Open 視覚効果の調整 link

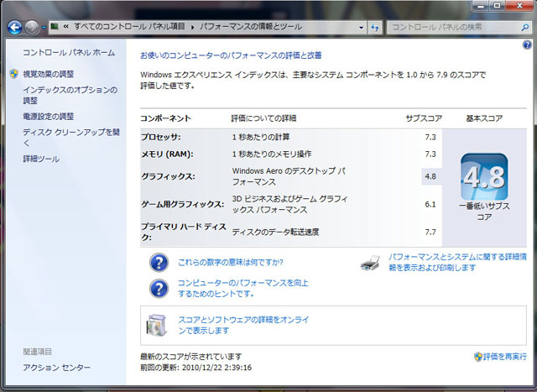tap(49, 74)
